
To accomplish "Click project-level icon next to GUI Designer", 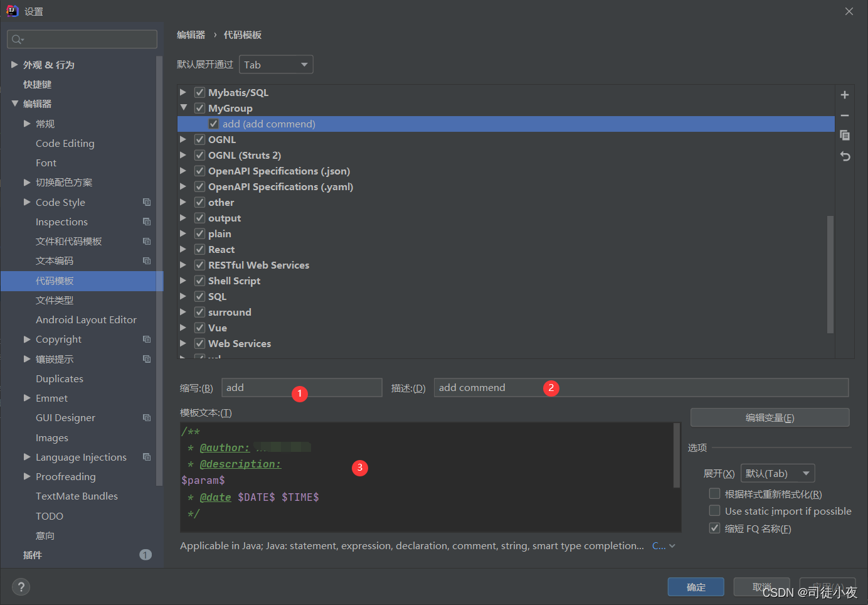I will point(147,417).
